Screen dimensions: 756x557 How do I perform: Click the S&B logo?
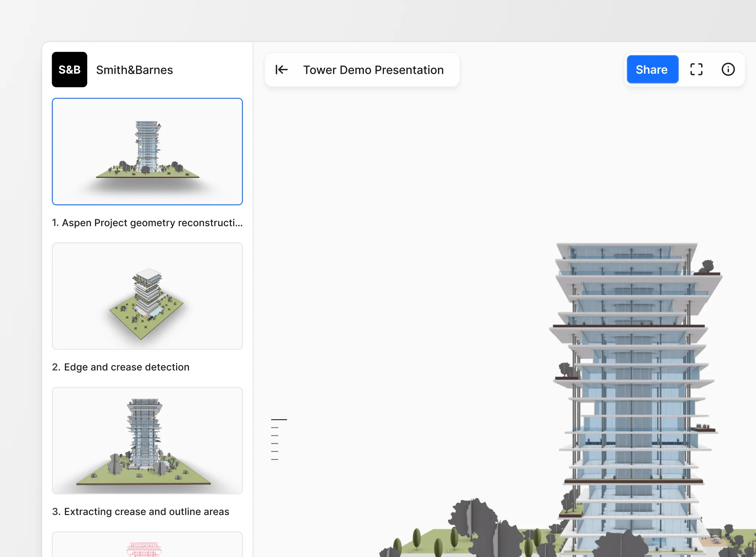(x=70, y=70)
